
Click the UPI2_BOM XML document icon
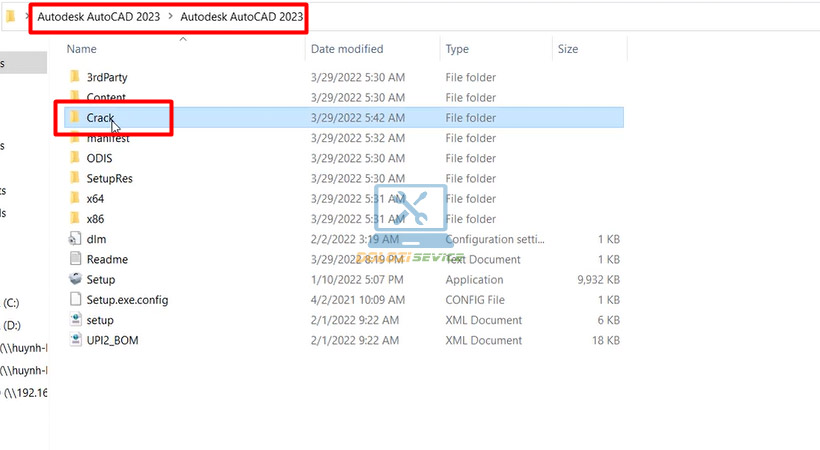75,340
